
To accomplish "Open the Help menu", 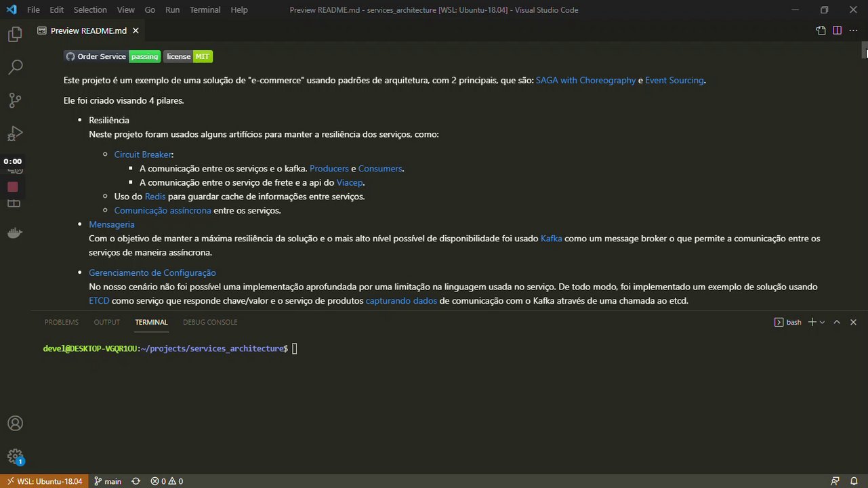I will coord(239,9).
